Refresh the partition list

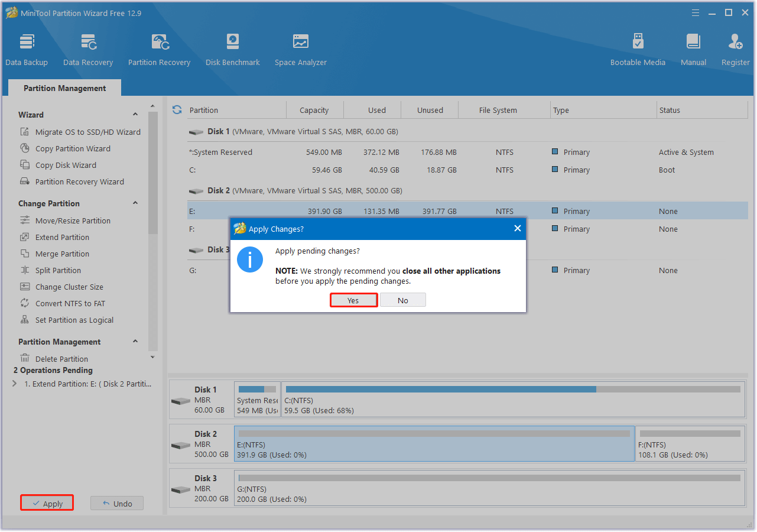coord(177,109)
